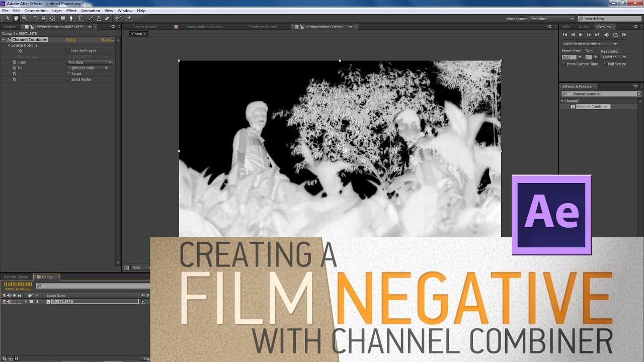644x362 pixels.
Task: Open Resolution Quarter dropdown
Action: [x=614, y=57]
